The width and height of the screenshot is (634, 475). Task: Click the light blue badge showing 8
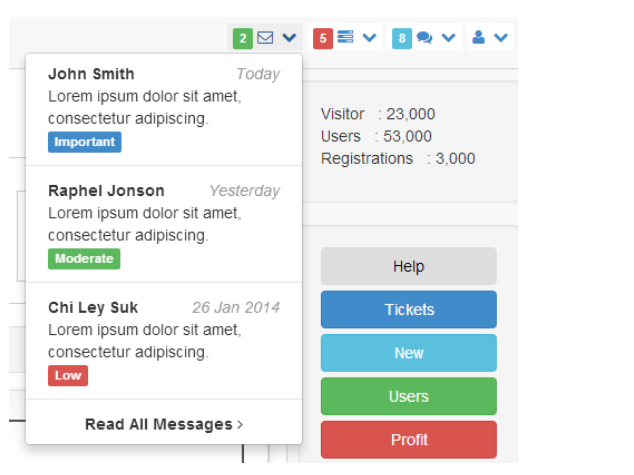click(402, 38)
